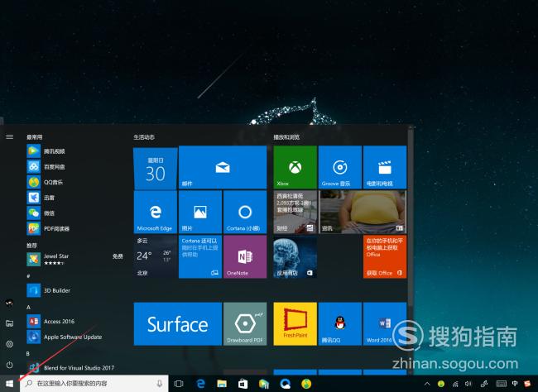Launch the Drawboard PDF tile

245,323
